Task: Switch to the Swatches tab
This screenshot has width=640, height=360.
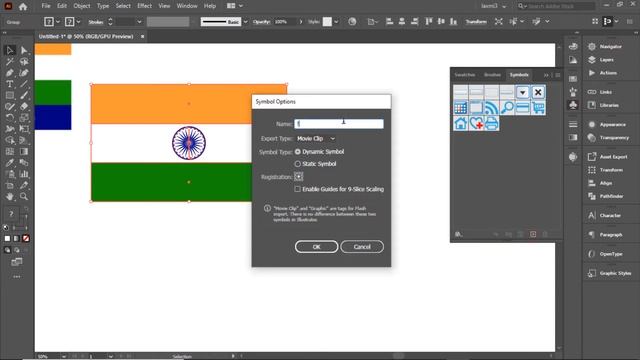Action: click(465, 75)
